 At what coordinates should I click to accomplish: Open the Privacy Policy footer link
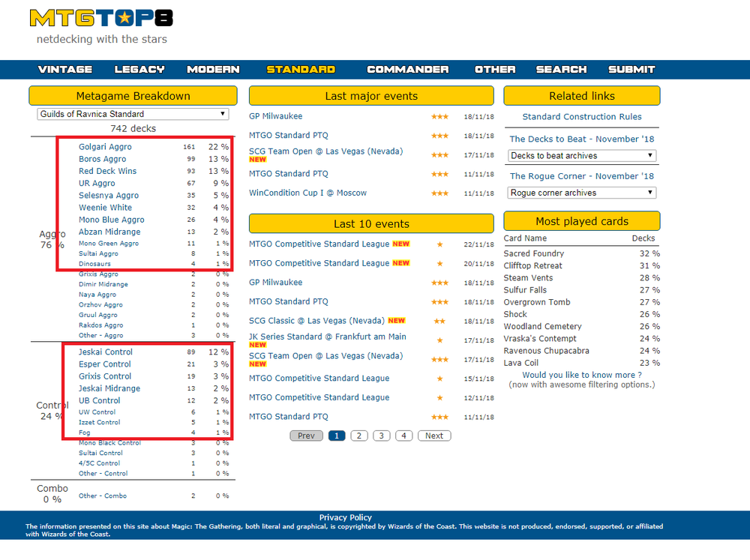[344, 517]
